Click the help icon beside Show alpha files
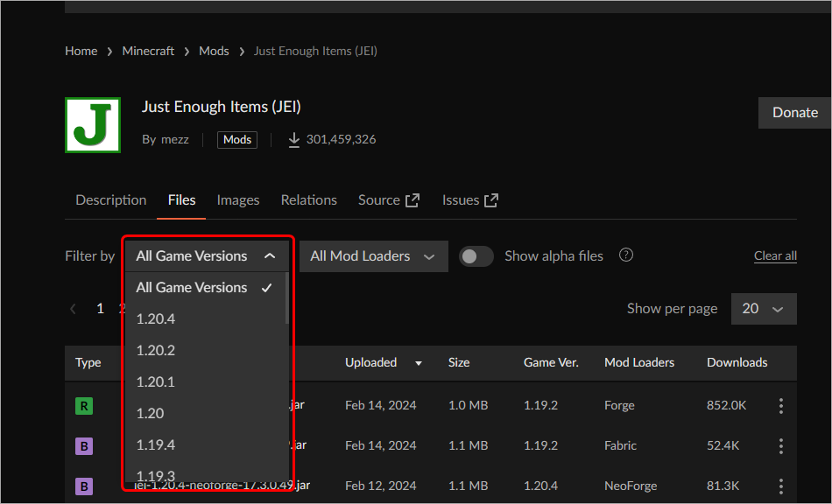832x504 pixels. [x=626, y=255]
